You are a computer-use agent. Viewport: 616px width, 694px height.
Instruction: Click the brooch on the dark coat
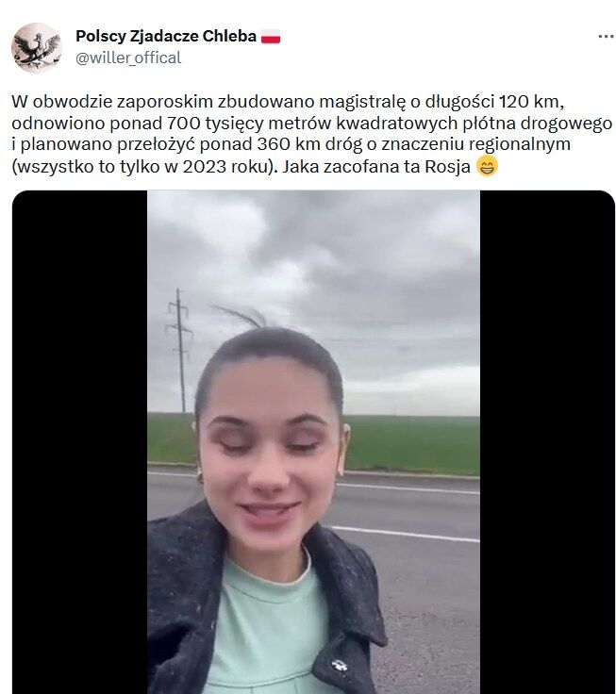[x=340, y=665]
